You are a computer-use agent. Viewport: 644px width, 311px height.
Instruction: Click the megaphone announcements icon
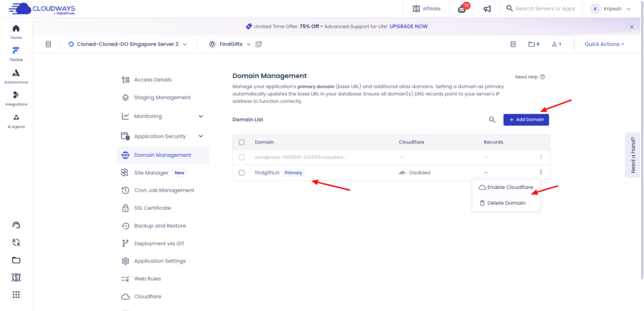(487, 9)
